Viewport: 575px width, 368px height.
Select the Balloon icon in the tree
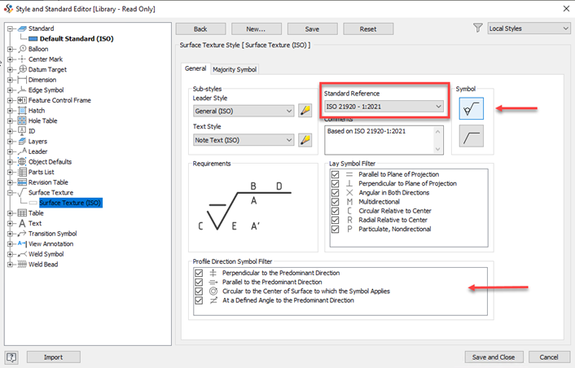22,49
